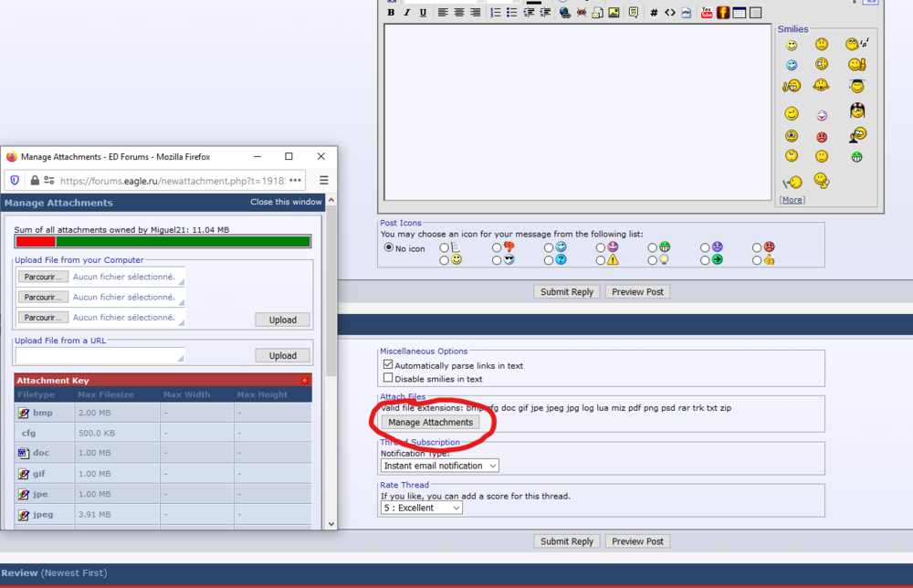Click the topmost Parcourir browse button
This screenshot has width=913, height=588.
43,277
